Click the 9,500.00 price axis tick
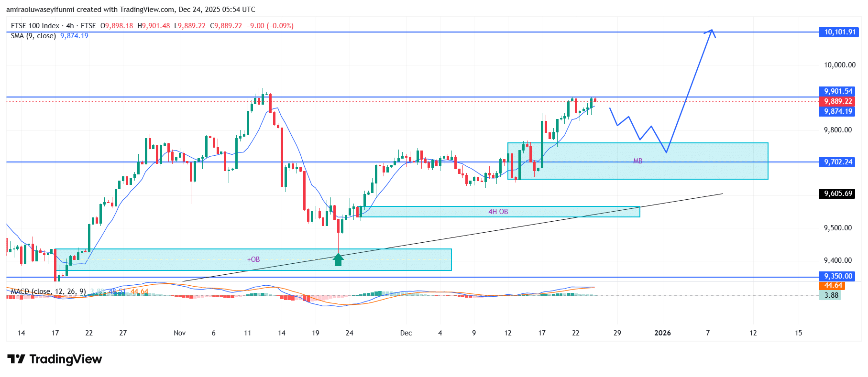 click(x=837, y=228)
